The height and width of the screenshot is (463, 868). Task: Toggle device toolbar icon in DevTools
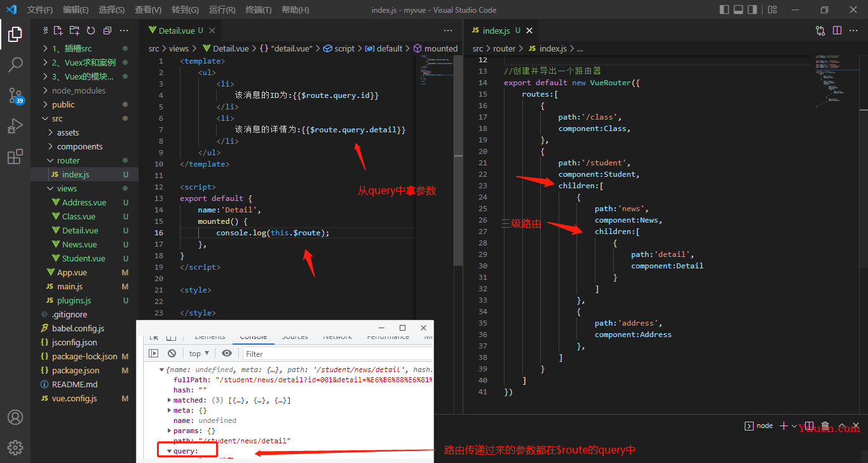tap(172, 337)
